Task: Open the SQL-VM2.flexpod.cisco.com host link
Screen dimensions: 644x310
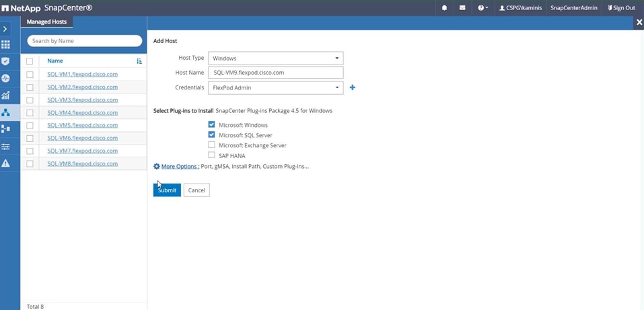Action: click(83, 87)
